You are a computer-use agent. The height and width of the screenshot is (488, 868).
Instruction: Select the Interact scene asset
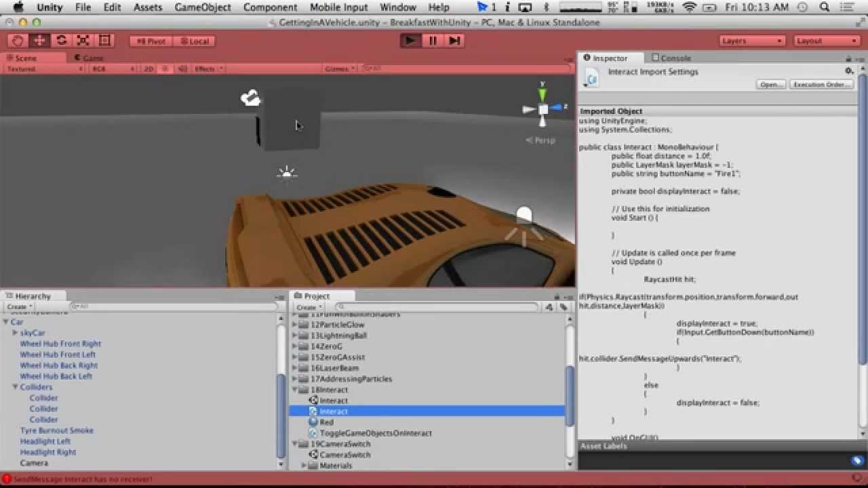[328, 401]
